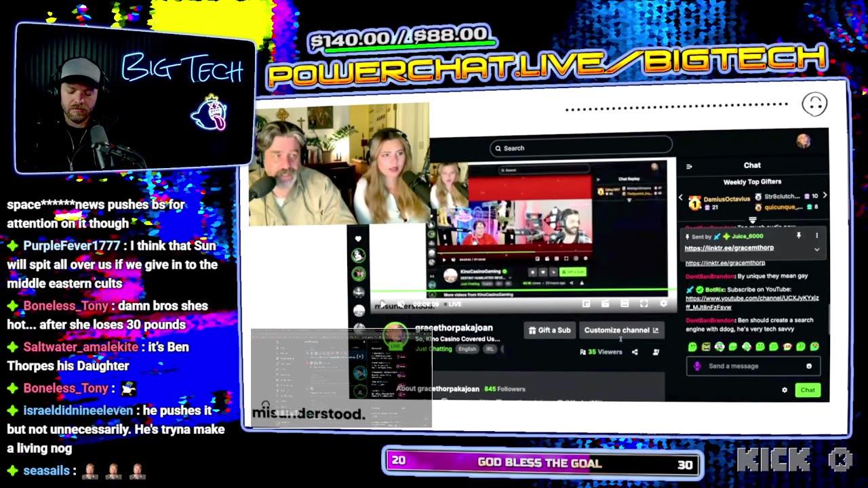This screenshot has width=868, height=488.
Task: Click the share icon beside viewer count
Action: click(635, 352)
